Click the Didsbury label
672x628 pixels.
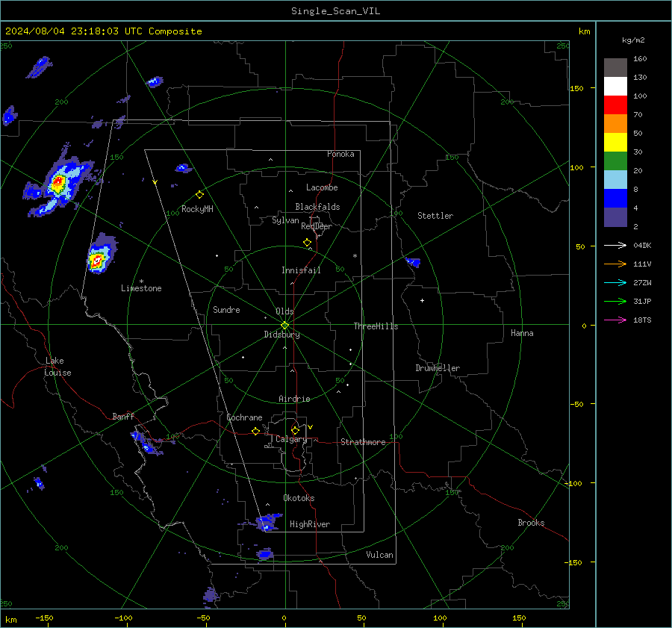click(281, 335)
